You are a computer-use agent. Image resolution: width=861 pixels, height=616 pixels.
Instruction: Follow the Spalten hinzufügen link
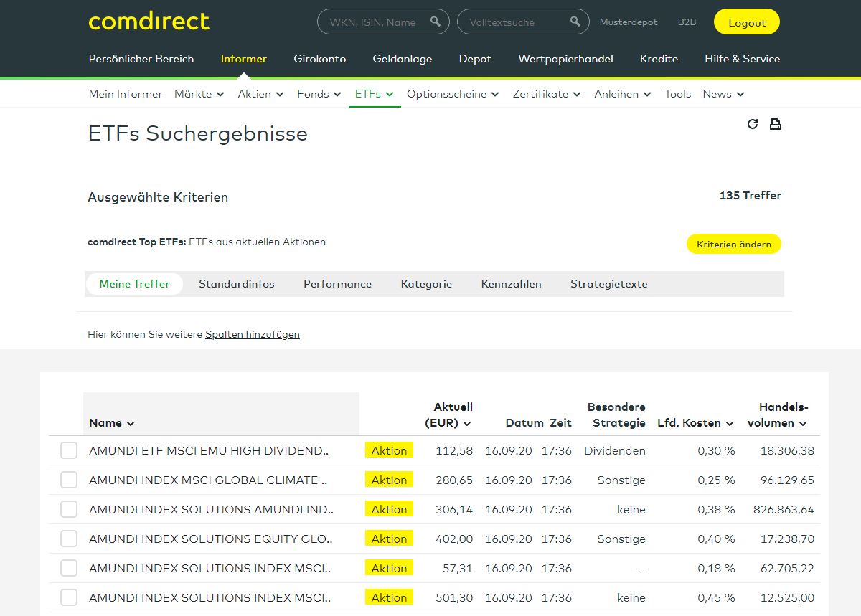click(x=252, y=334)
